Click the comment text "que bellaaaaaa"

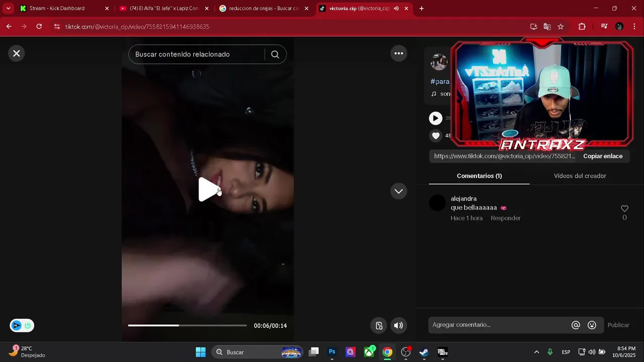tap(473, 208)
